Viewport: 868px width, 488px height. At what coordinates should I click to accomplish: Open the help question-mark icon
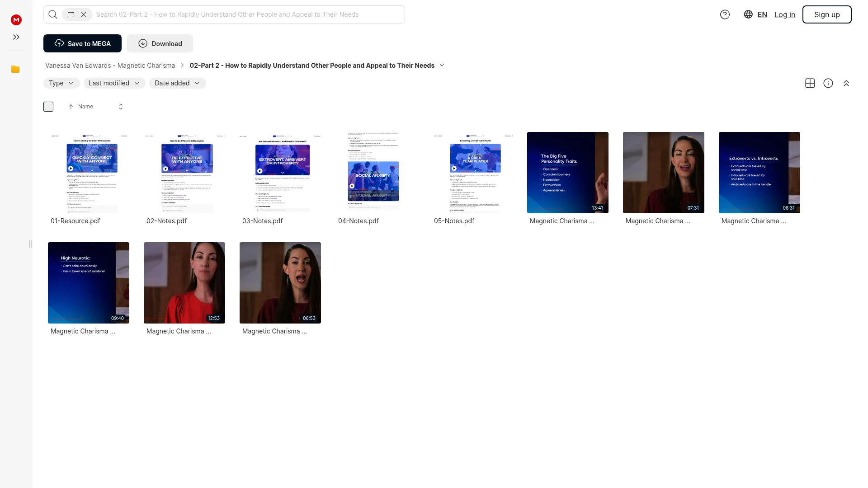click(x=725, y=14)
